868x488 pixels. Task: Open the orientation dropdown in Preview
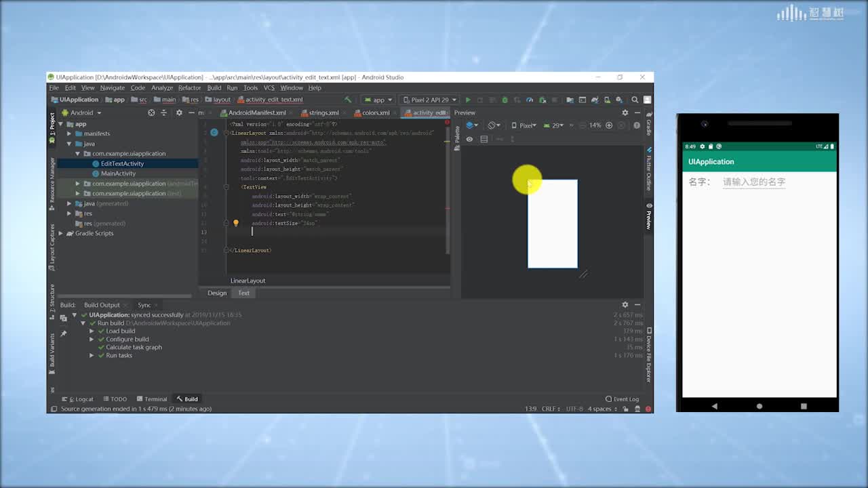(x=494, y=125)
